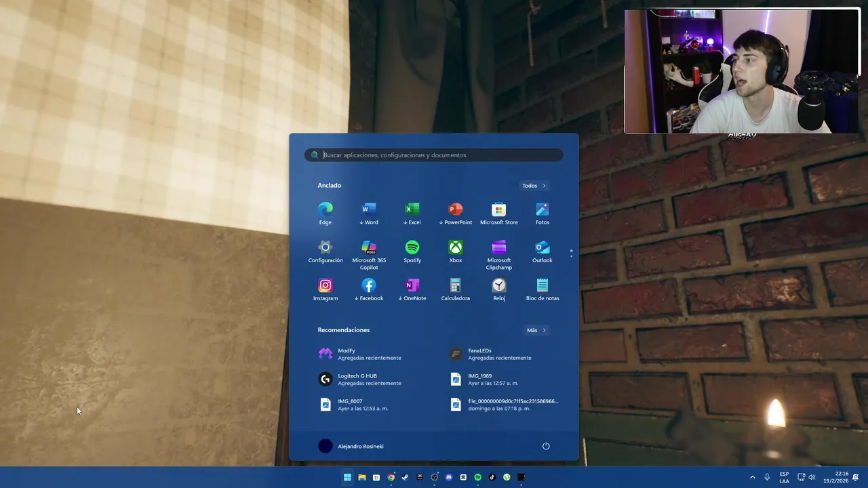Open ESP LAA language selector
The height and width of the screenshot is (488, 868).
point(784,477)
